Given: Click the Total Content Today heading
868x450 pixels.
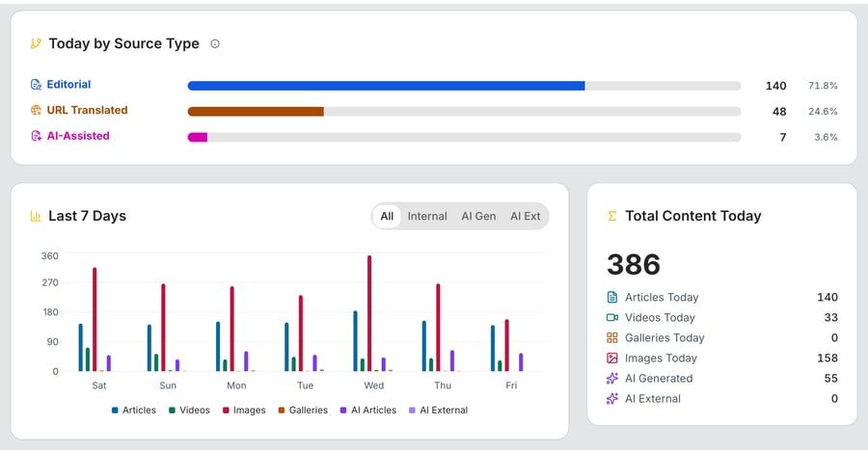Looking at the screenshot, I should pos(693,216).
